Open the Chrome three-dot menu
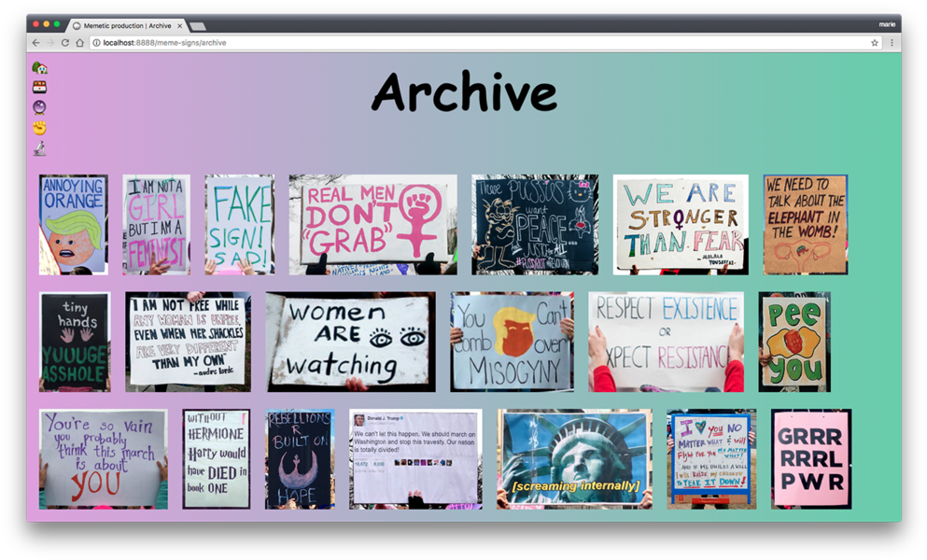 coord(892,43)
